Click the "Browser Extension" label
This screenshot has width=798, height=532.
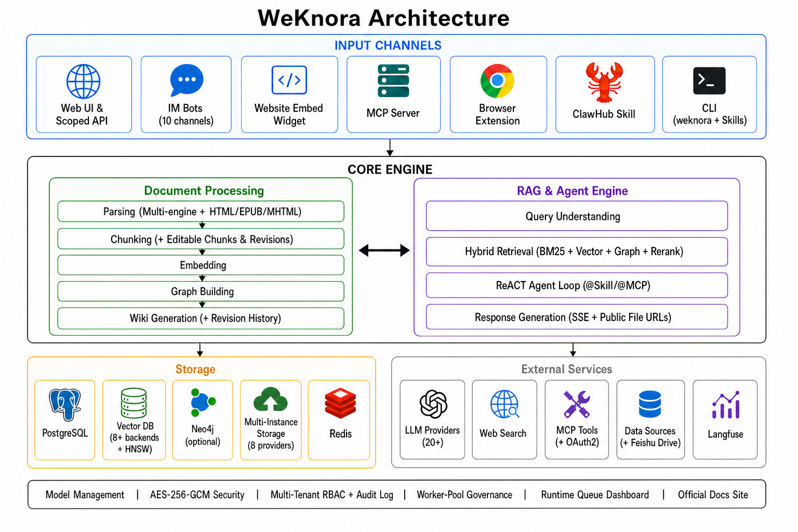[497, 114]
